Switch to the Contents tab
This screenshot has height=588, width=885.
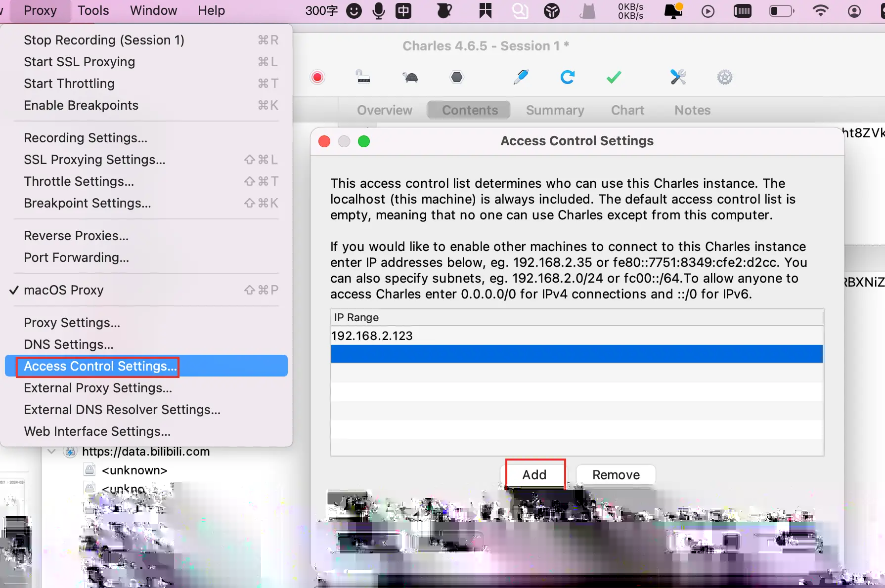(470, 110)
